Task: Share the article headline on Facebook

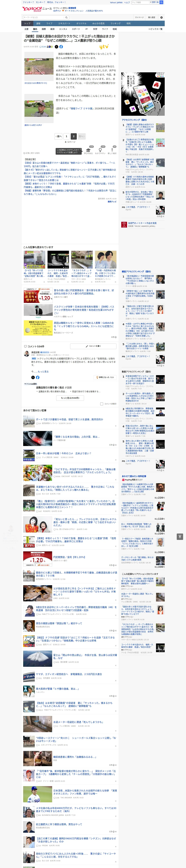Action: [x=61, y=47]
